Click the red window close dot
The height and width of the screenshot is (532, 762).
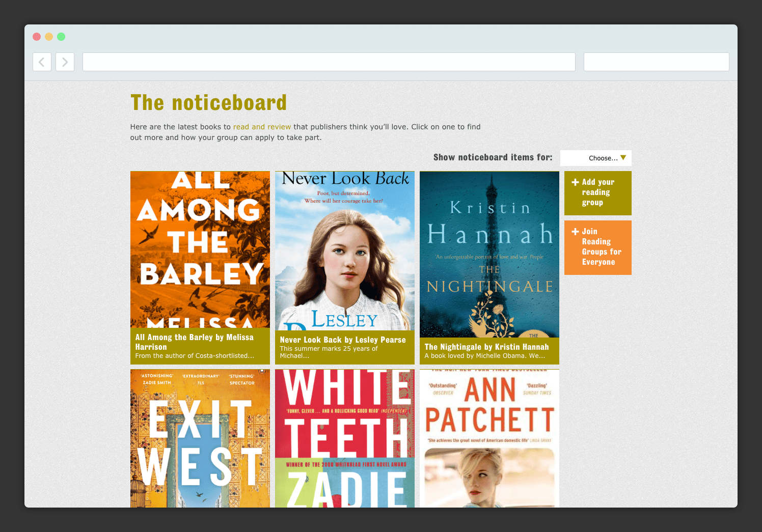point(37,37)
